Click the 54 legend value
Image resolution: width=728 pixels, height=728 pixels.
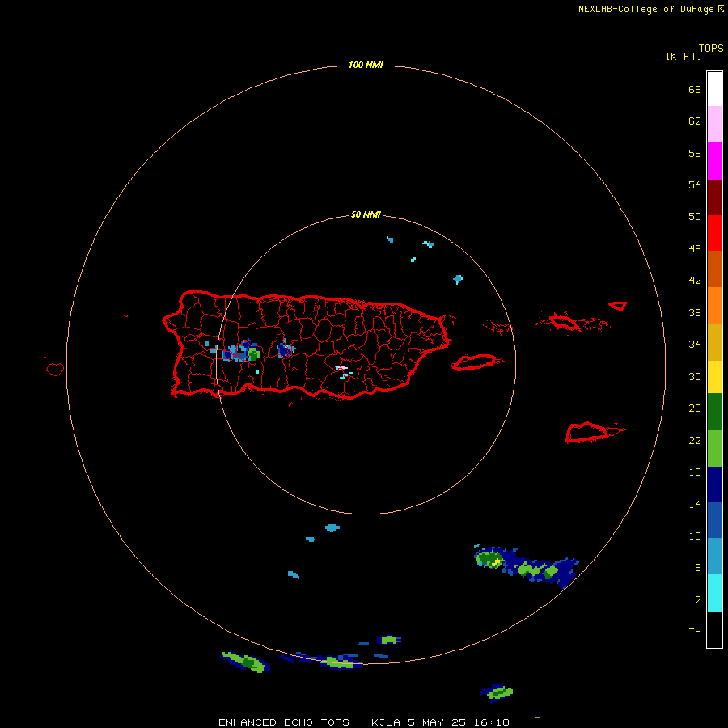(x=695, y=184)
